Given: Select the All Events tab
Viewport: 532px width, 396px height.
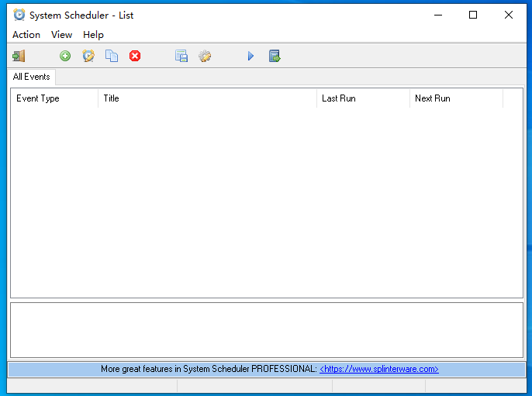Looking at the screenshot, I should click(x=32, y=77).
